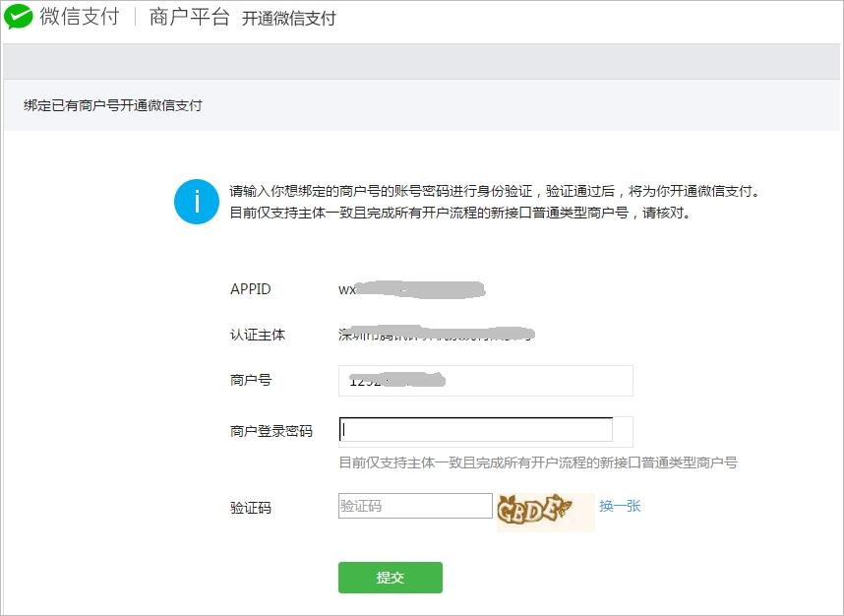Click into the 商户登录密码 password input box

(x=476, y=430)
